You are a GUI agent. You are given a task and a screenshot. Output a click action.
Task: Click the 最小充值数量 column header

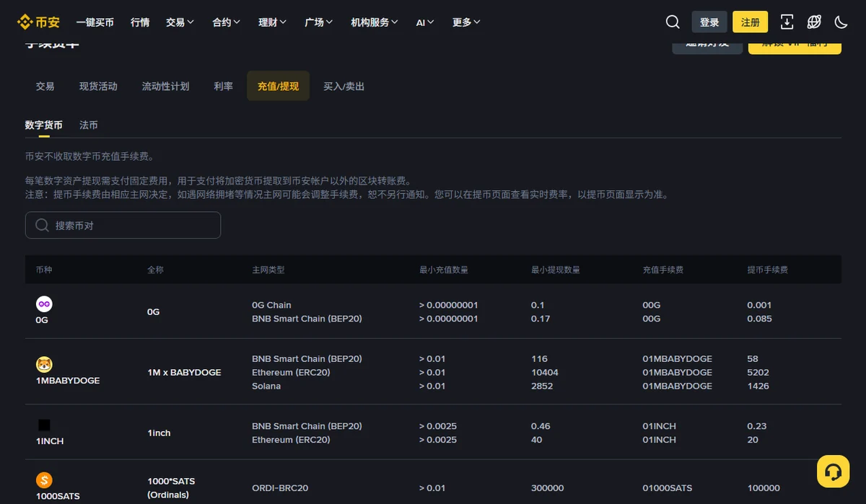444,270
